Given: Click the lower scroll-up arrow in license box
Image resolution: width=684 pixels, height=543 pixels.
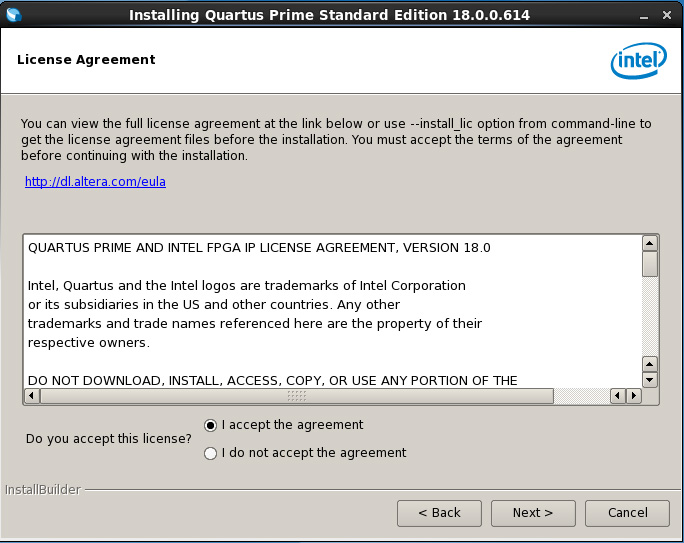Looking at the screenshot, I should (x=650, y=364).
